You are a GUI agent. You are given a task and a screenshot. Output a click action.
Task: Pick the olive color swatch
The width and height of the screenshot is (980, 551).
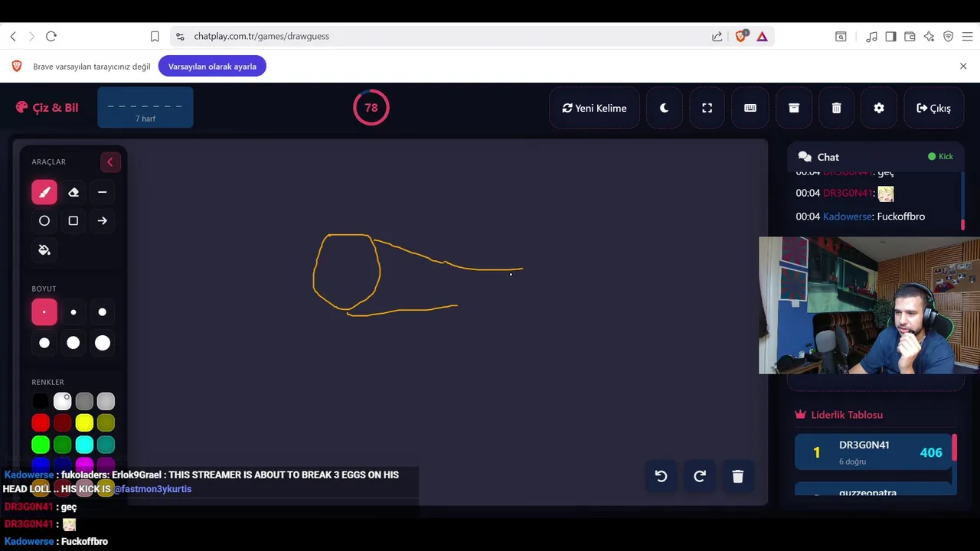click(x=106, y=422)
